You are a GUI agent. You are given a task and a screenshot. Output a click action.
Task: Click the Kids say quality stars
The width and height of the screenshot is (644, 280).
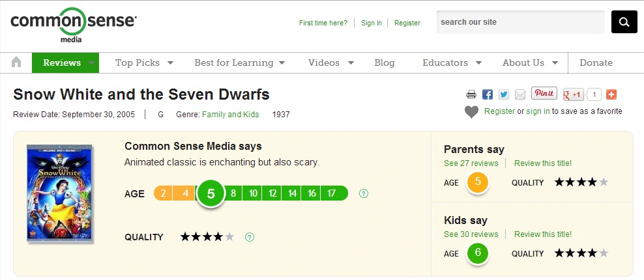pyautogui.click(x=581, y=253)
